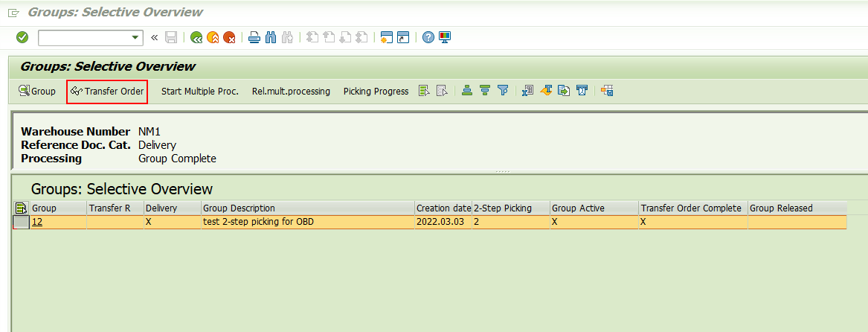The image size is (868, 332).
Task: Click the Customize Local Layout monitor icon
Action: (445, 37)
